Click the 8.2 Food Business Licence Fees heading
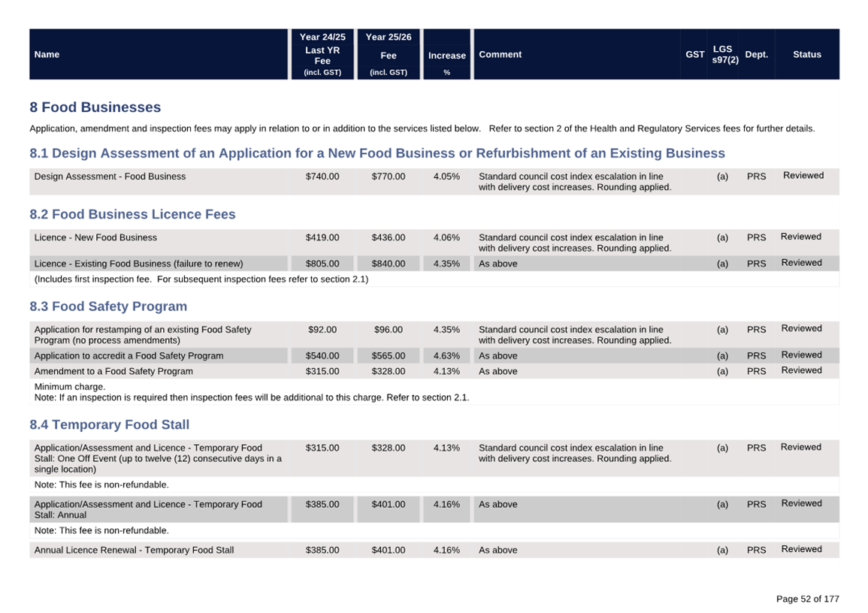Image resolution: width=868 pixels, height=613 pixels. pos(132,214)
